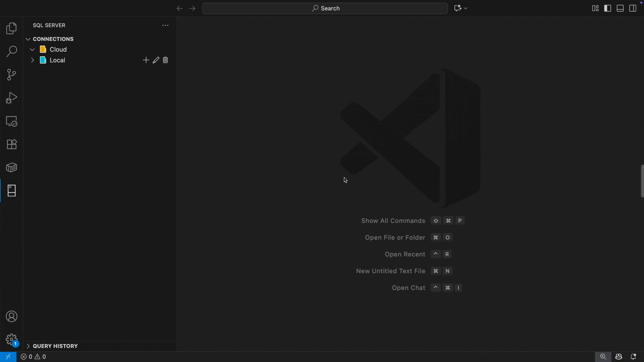
Task: Open the Extensions view
Action: point(11,144)
